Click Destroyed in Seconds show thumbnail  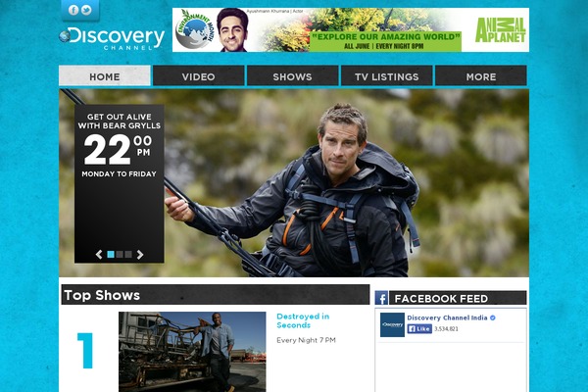pos(192,352)
